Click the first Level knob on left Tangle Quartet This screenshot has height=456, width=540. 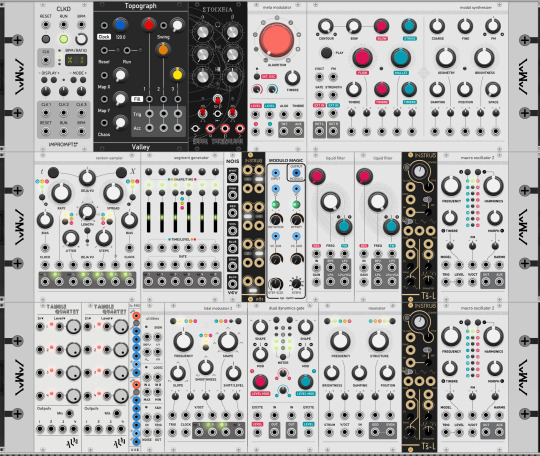pyautogui.click(x=73, y=327)
